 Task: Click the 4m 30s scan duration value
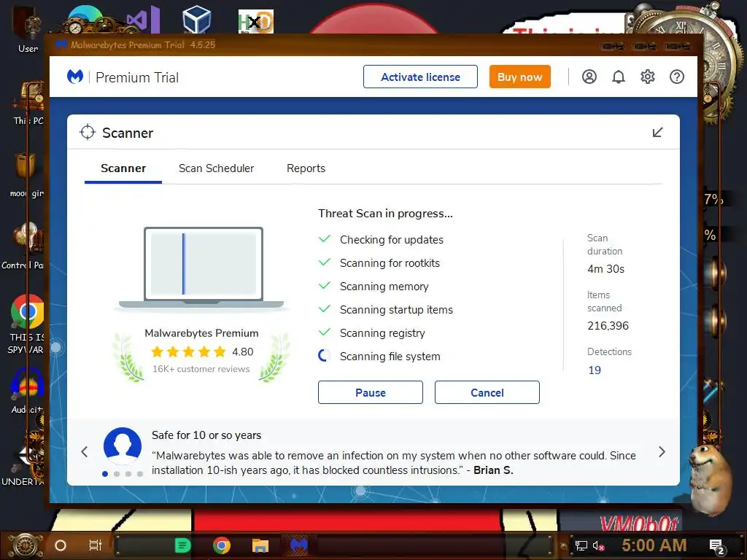[x=605, y=268]
